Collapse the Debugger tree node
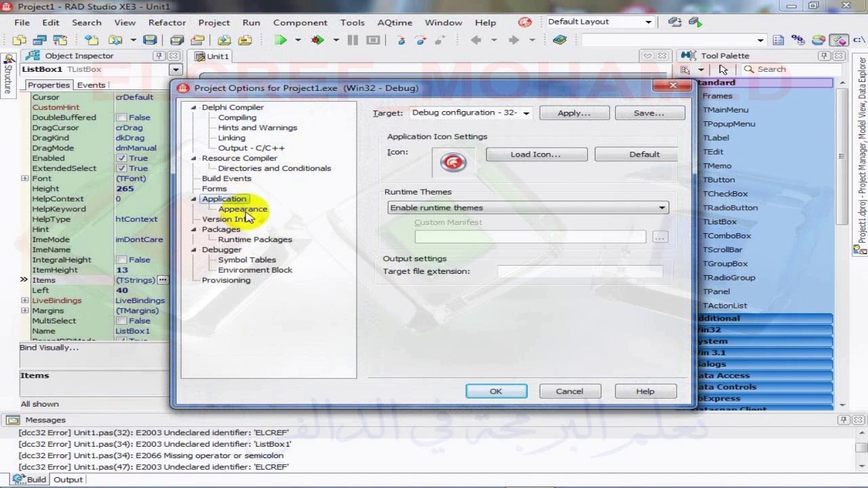This screenshot has height=488, width=868. [x=194, y=249]
